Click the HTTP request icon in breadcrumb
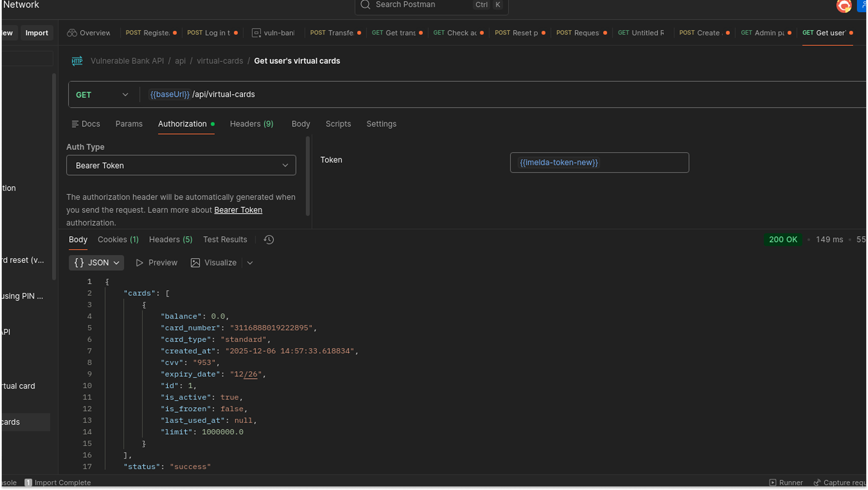 pyautogui.click(x=77, y=61)
